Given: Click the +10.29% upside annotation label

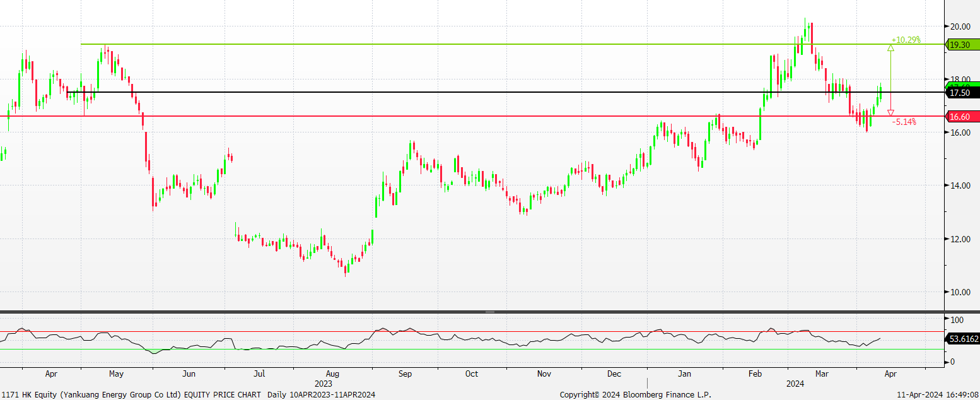Looking at the screenshot, I should click(906, 40).
